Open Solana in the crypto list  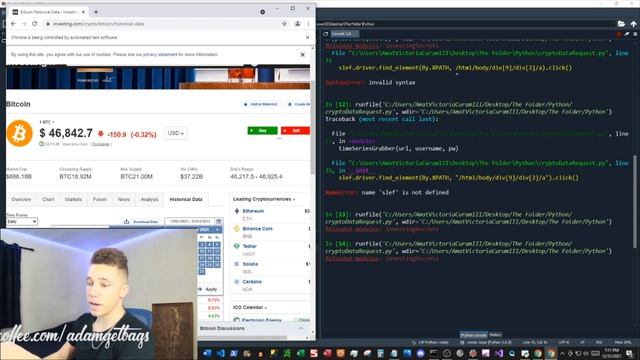(250, 264)
